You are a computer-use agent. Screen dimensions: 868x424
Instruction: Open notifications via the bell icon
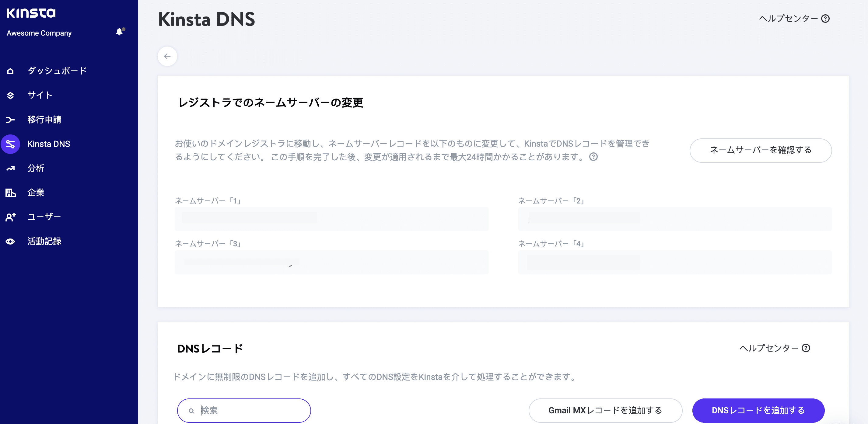coord(119,32)
